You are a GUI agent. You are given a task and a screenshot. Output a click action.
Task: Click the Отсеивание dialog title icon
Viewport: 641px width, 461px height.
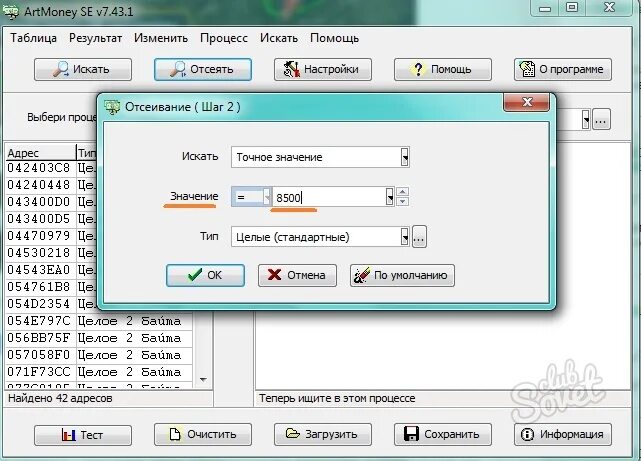[x=112, y=107]
